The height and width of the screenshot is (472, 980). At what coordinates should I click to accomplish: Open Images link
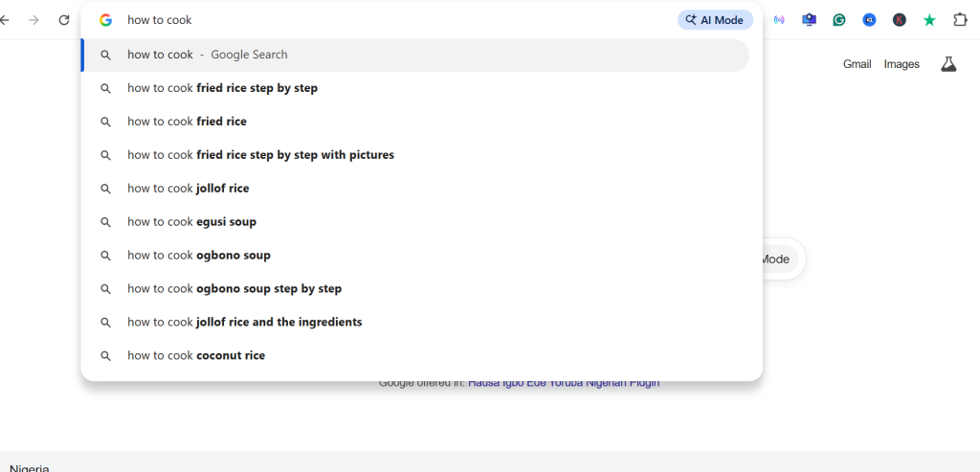click(x=902, y=64)
